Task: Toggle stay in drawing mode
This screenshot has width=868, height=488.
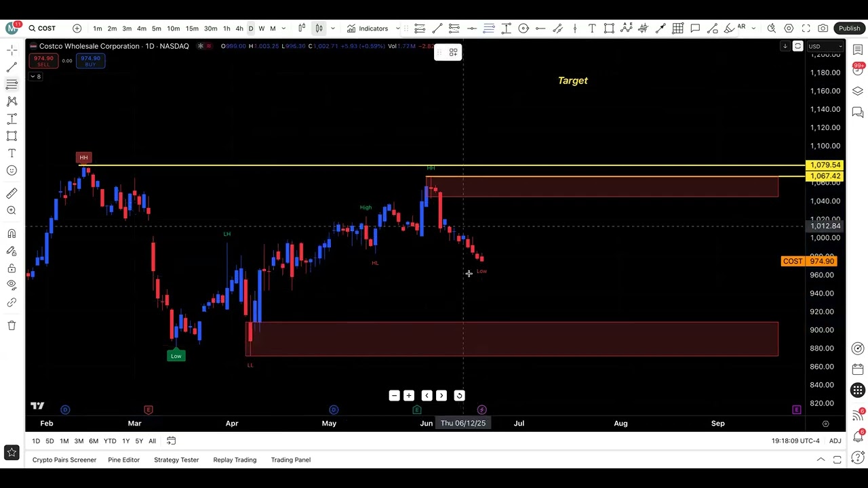Action: tap(12, 251)
